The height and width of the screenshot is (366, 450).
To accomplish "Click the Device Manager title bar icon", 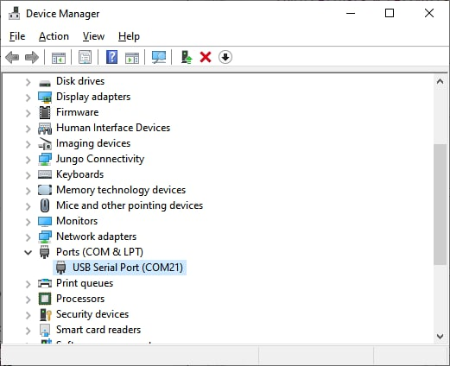I will 14,13.
